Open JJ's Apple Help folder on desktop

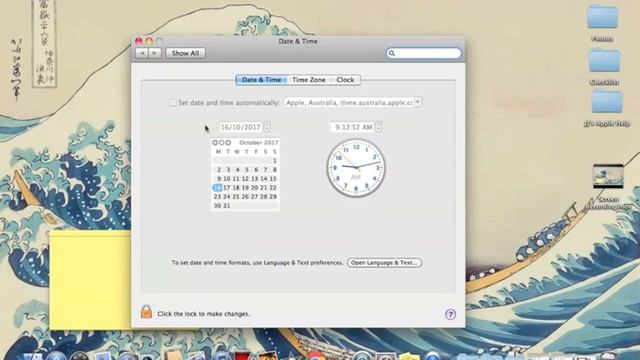[607, 102]
